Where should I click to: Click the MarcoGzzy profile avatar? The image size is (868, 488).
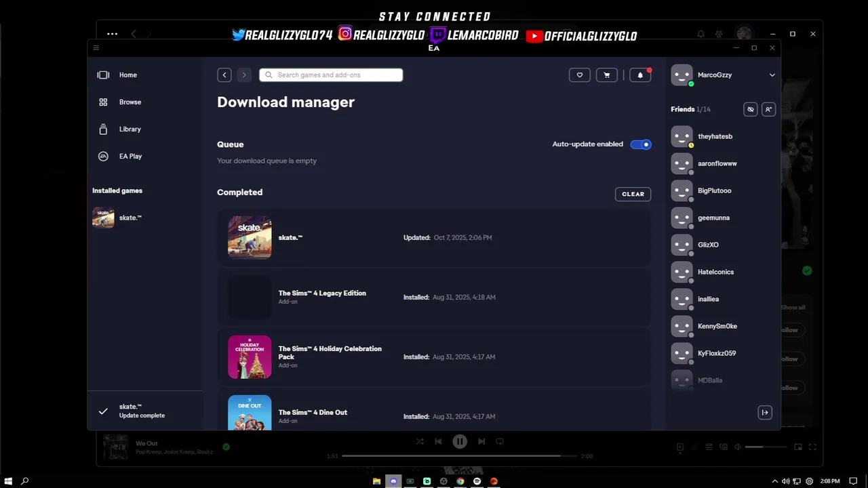pos(682,75)
